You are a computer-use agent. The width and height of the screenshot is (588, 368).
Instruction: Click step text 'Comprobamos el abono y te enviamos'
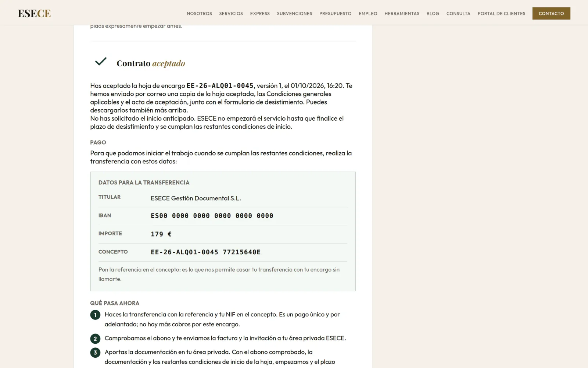225,338
